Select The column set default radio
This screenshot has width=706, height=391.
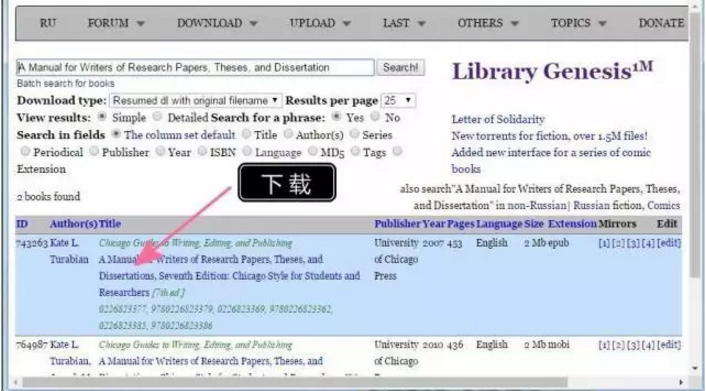pos(116,134)
